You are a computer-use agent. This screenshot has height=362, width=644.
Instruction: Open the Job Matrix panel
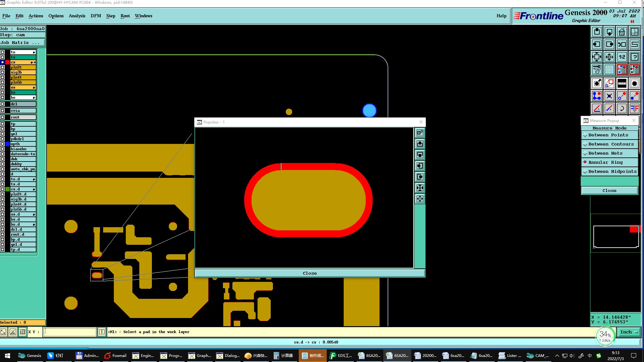point(23,43)
